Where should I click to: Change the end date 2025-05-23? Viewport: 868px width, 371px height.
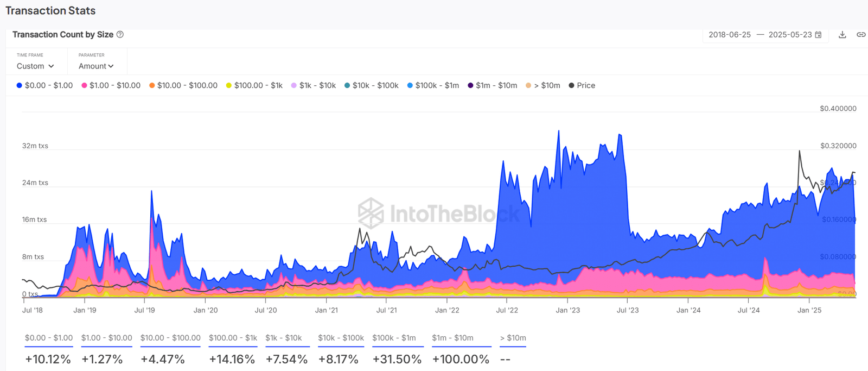coord(790,34)
